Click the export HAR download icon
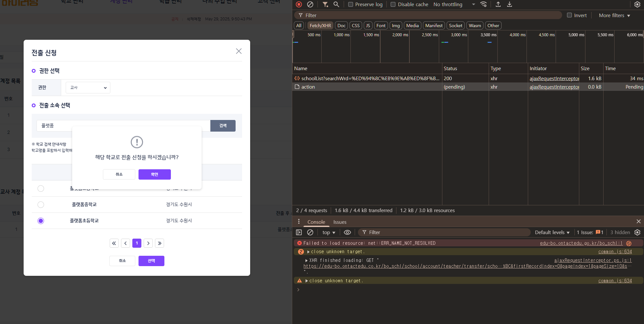The width and height of the screenshot is (644, 324). click(509, 5)
